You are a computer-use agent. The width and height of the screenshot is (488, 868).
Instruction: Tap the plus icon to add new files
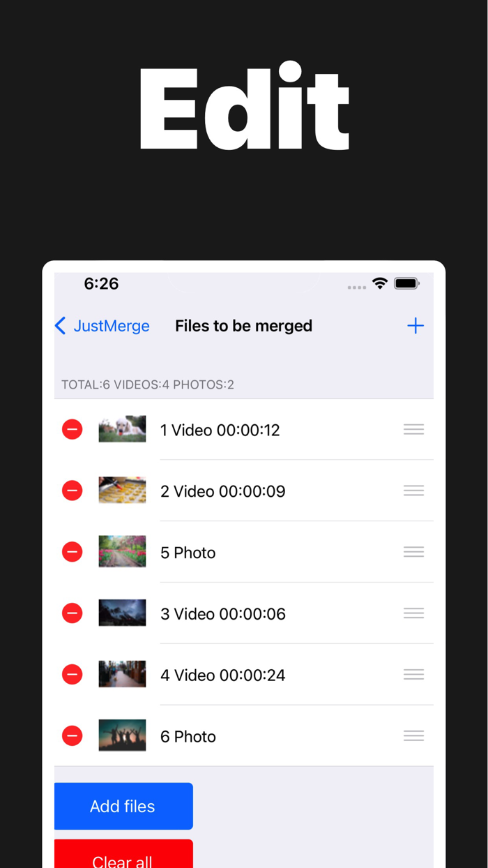click(x=415, y=326)
